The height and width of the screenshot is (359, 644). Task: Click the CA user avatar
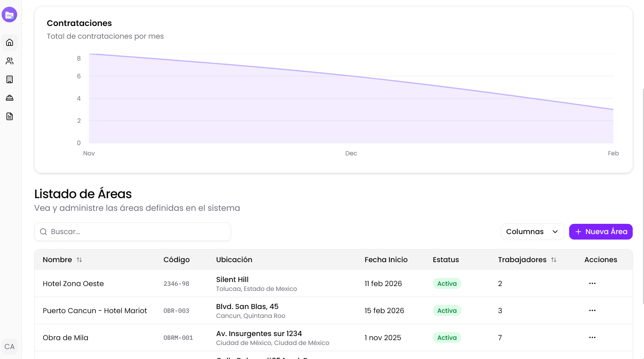(10, 347)
